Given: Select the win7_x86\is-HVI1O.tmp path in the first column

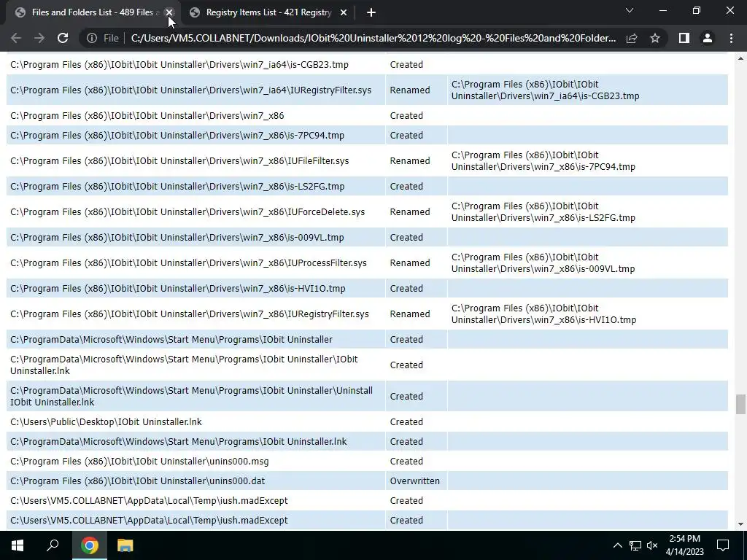Looking at the screenshot, I should point(178,289).
